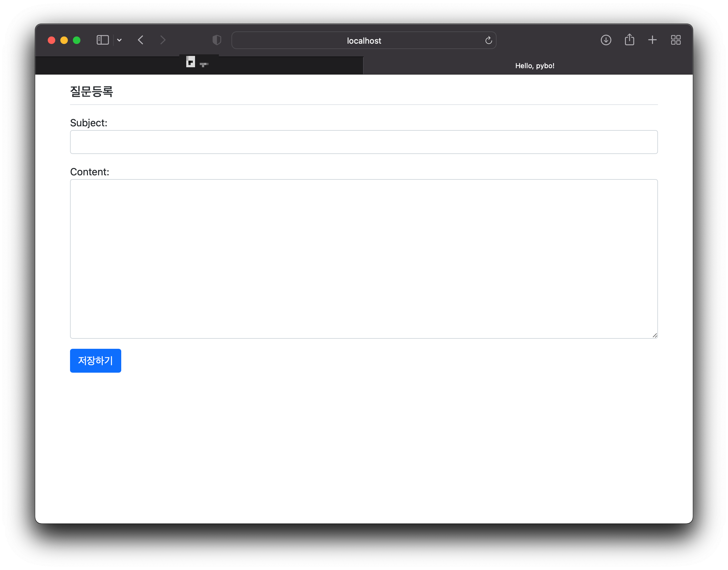
Task: Click inside the Content textarea
Action: pos(363,259)
